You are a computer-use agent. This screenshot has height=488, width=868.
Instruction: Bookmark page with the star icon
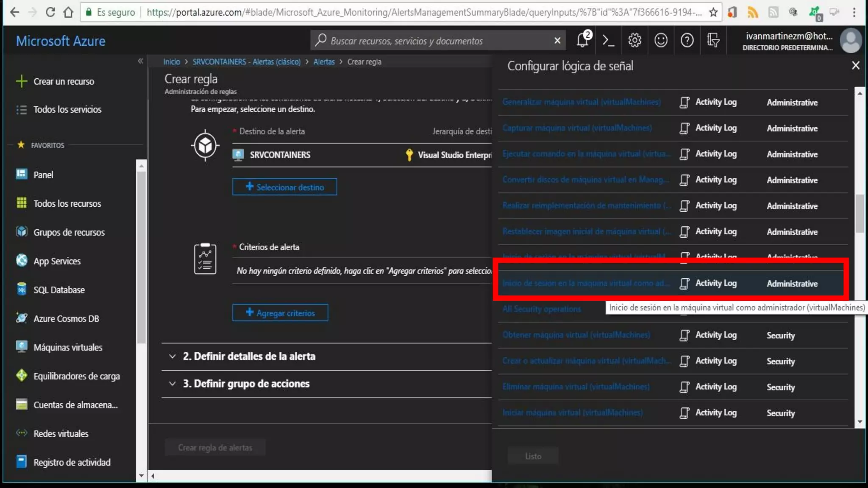713,12
